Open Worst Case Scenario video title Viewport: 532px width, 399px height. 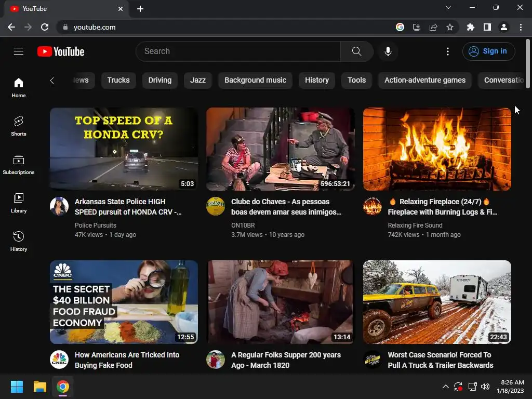tap(441, 360)
